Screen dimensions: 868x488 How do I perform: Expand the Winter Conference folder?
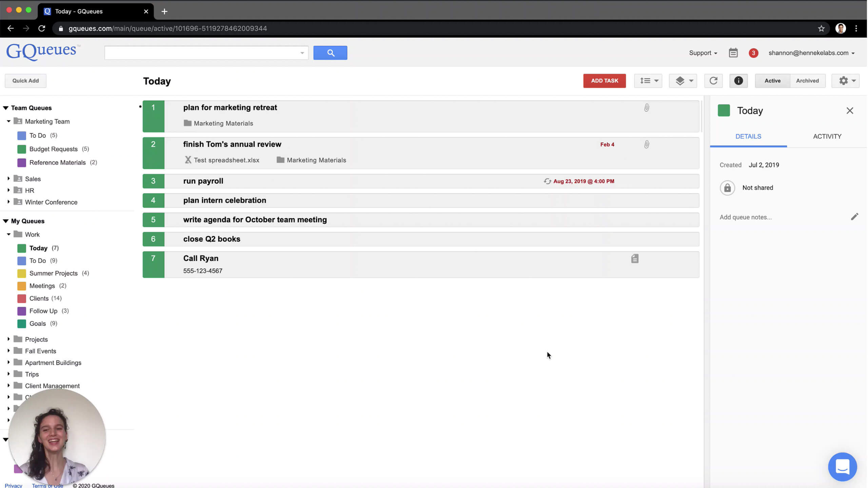[x=9, y=202]
